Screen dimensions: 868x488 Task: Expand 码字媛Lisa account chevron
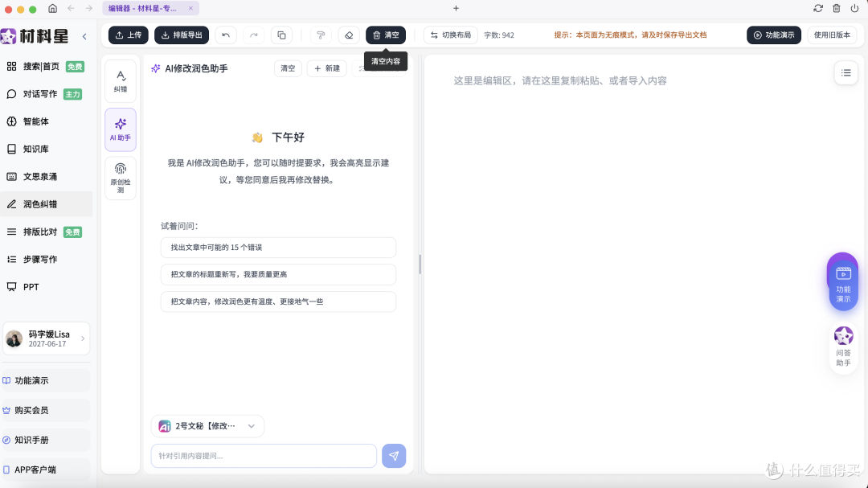83,338
